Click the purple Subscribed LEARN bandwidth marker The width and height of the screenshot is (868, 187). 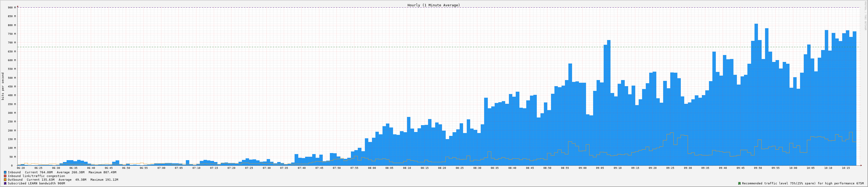[5, 183]
